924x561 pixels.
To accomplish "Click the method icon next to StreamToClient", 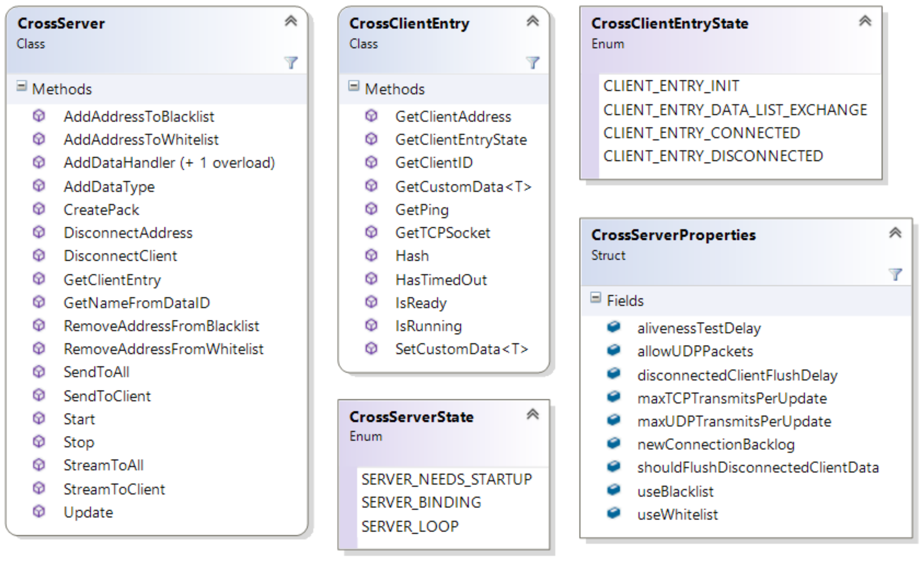I will pos(39,488).
